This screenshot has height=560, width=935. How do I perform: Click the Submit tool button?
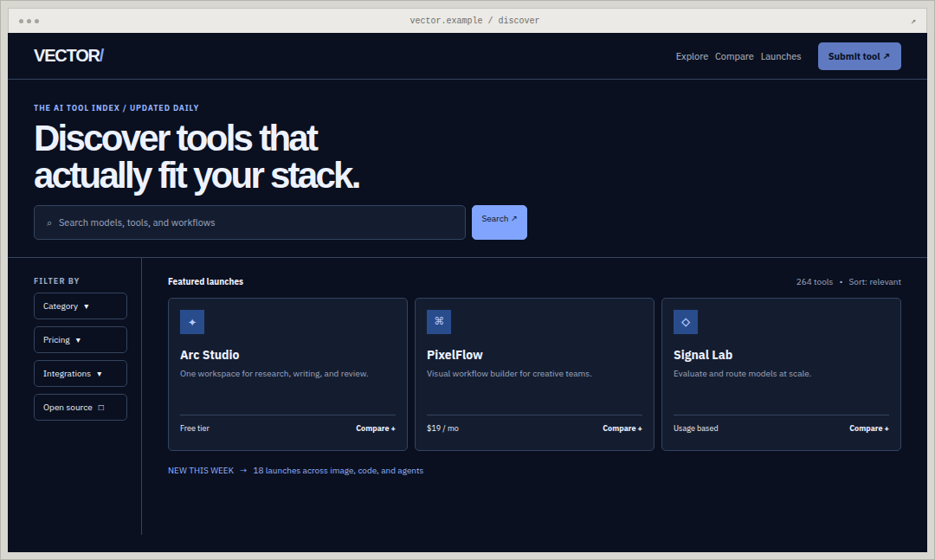point(860,56)
